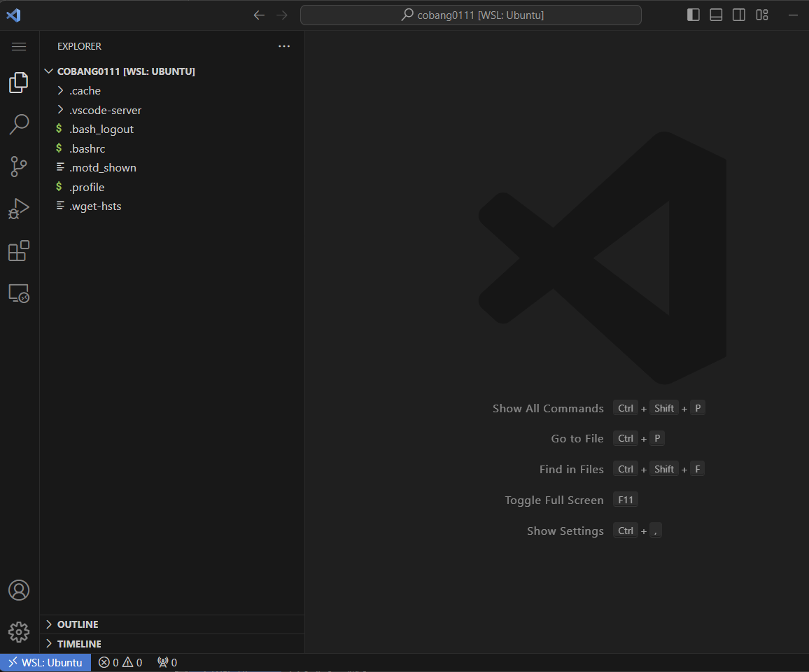
Task: Open the .bash_logout file
Action: coord(172,129)
